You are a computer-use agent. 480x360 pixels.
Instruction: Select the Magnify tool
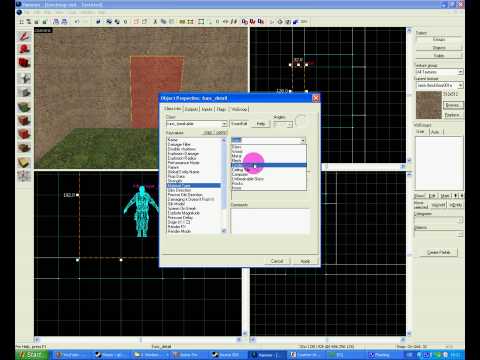tap(24, 49)
